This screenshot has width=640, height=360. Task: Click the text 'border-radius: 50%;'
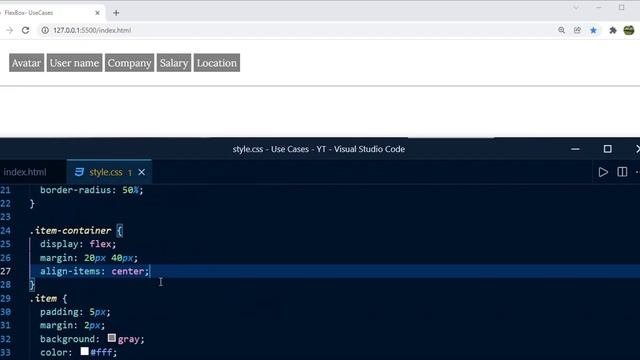point(92,190)
